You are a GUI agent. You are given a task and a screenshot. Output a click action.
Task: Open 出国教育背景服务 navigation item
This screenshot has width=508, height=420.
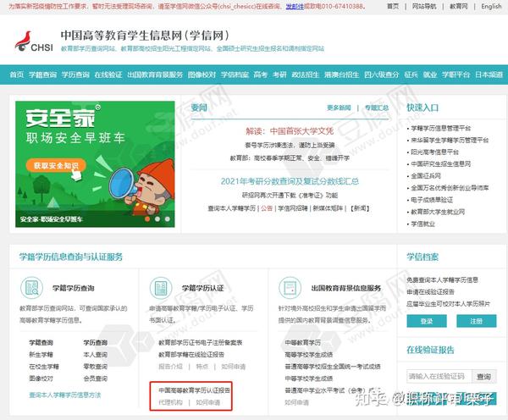click(x=155, y=75)
